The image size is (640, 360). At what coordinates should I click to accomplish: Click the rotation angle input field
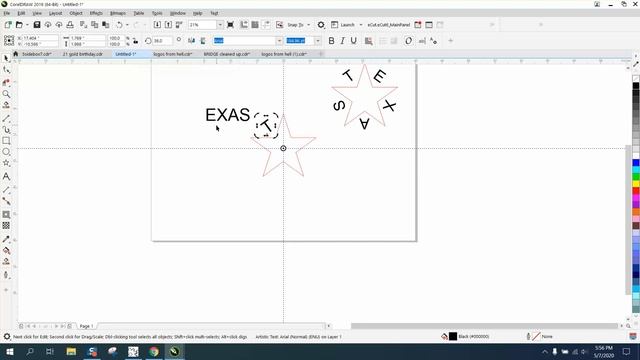(x=162, y=41)
